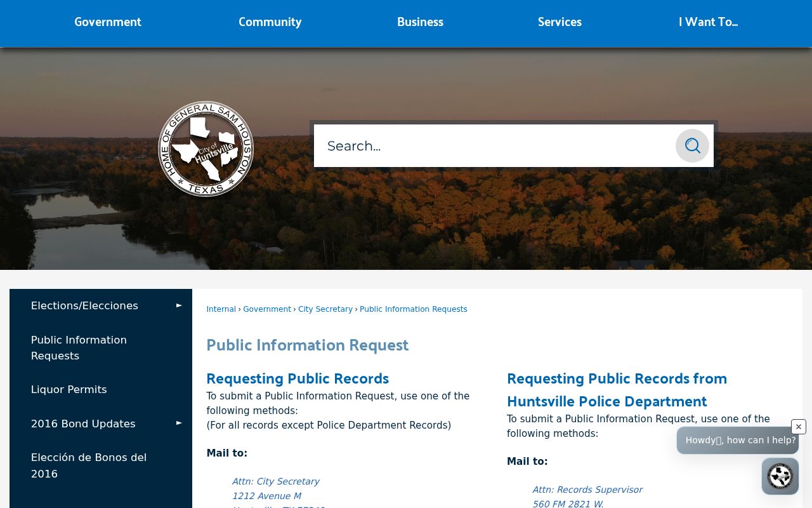Click '(For all records except Police Department Records)' note

coord(329,425)
